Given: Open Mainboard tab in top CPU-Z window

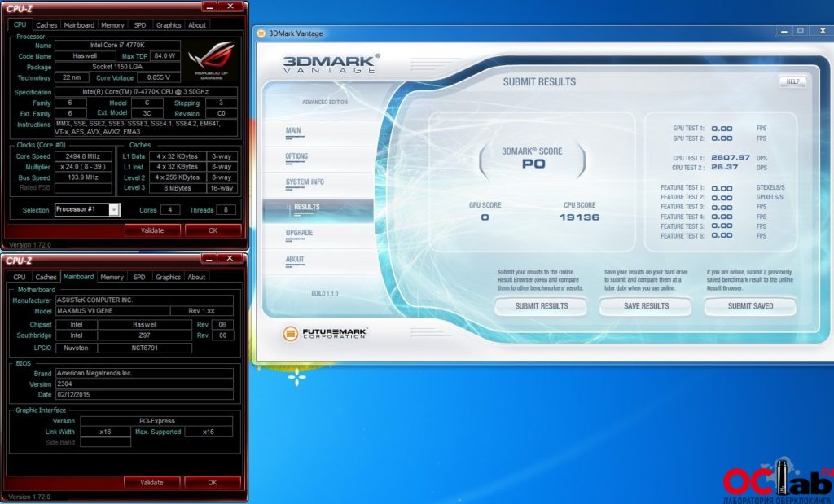Looking at the screenshot, I should click(x=79, y=25).
